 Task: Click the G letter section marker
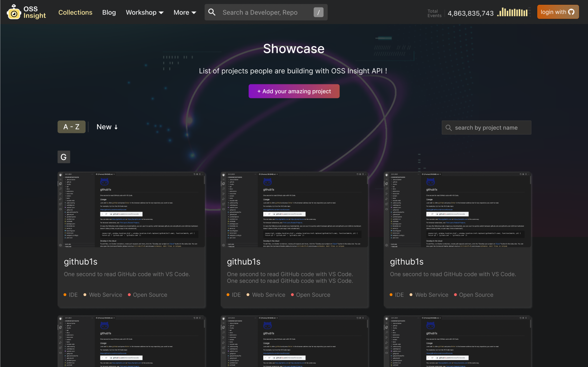(64, 157)
